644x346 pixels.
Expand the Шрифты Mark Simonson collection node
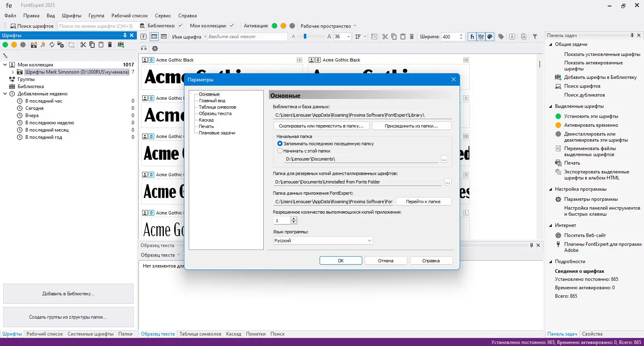(x=13, y=72)
